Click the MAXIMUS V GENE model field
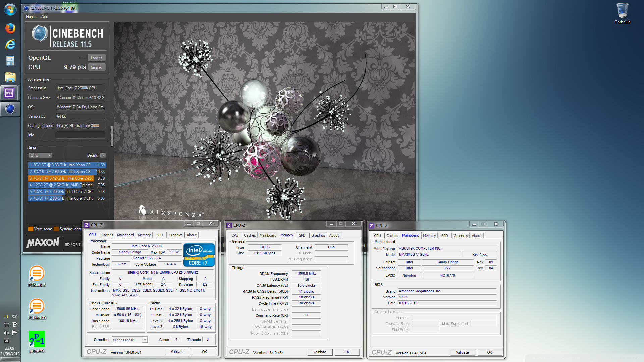The width and height of the screenshot is (644, 362). 429,255
